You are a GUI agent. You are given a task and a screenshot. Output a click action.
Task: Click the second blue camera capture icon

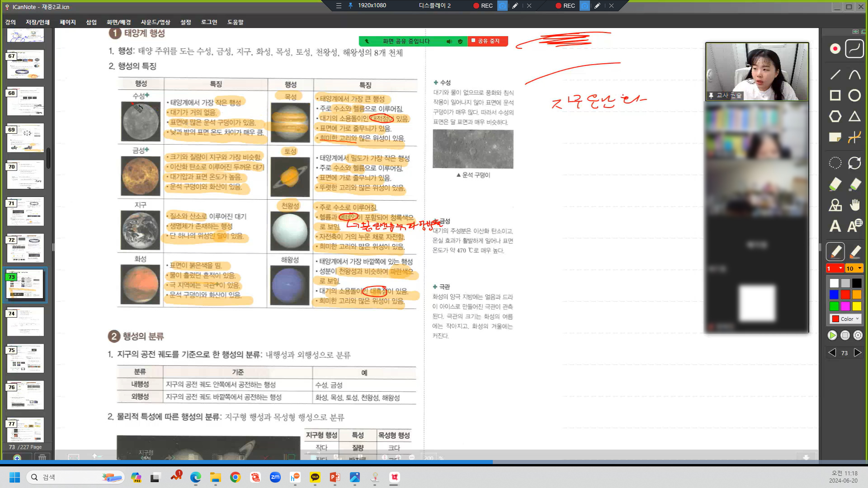click(585, 5)
